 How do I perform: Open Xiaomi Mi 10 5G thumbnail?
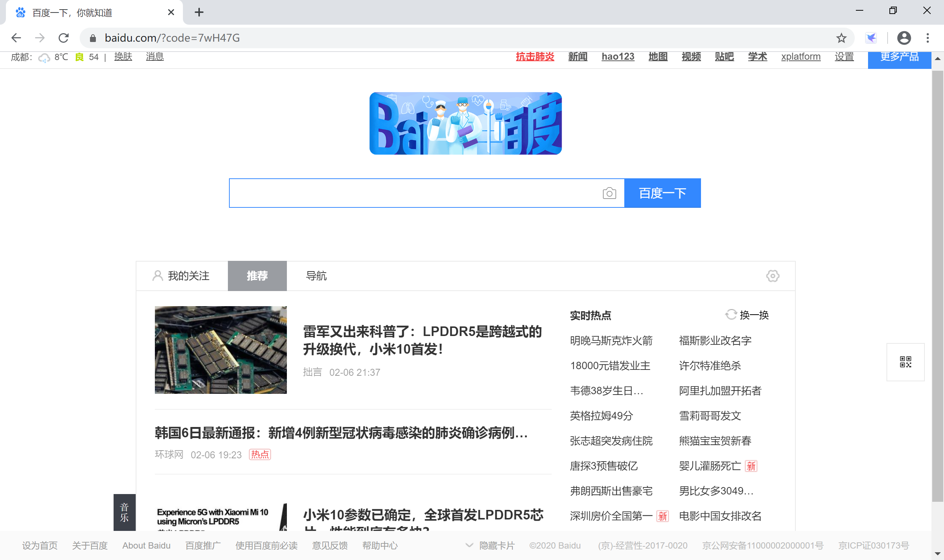pos(221,517)
